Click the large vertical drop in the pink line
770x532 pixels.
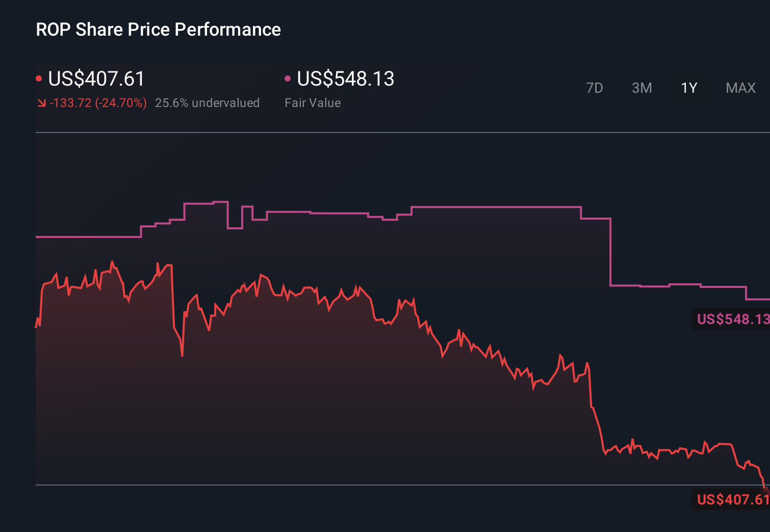pos(610,252)
